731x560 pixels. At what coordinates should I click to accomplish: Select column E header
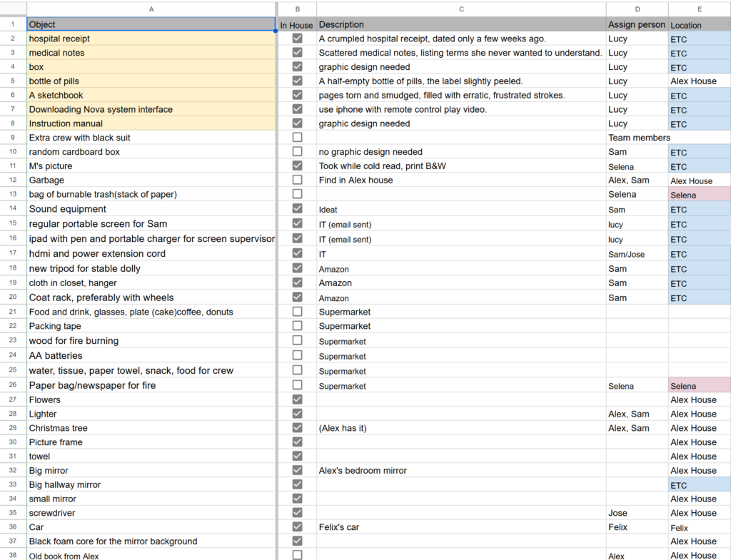[x=700, y=9]
